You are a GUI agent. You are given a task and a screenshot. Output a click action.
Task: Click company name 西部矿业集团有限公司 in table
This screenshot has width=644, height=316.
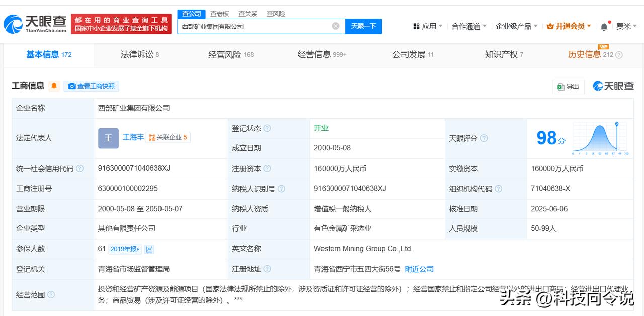[x=134, y=108]
